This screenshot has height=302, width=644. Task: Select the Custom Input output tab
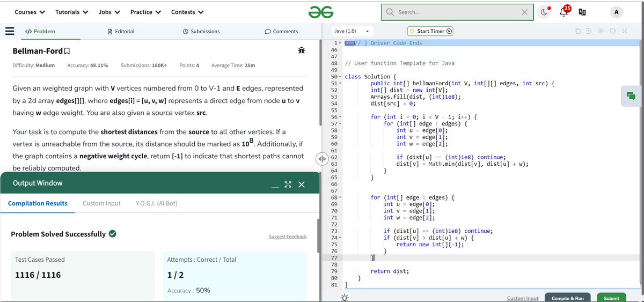tap(101, 203)
